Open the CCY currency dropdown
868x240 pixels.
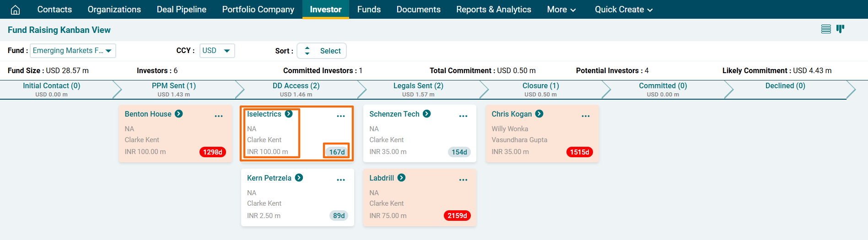coord(217,51)
